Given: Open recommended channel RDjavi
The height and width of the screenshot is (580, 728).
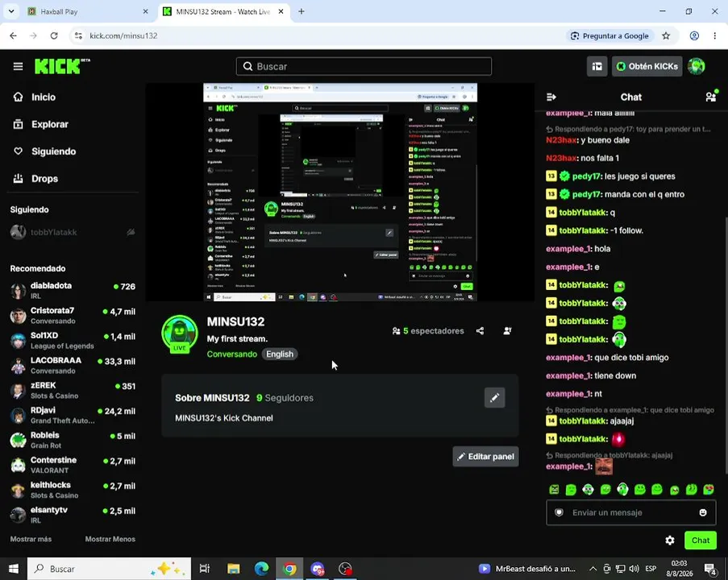Looking at the screenshot, I should pos(73,416).
